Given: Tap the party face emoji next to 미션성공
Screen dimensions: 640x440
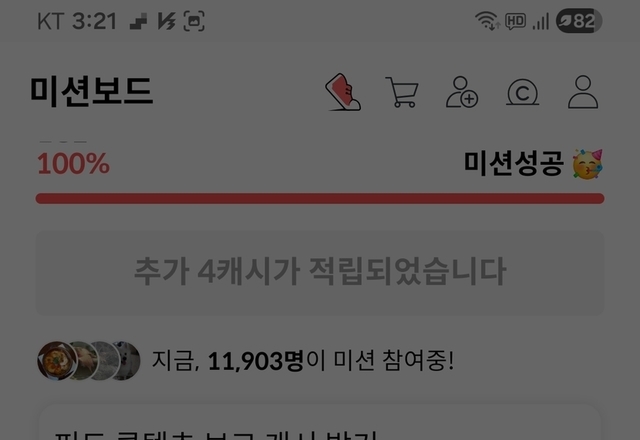Looking at the screenshot, I should point(587,164).
